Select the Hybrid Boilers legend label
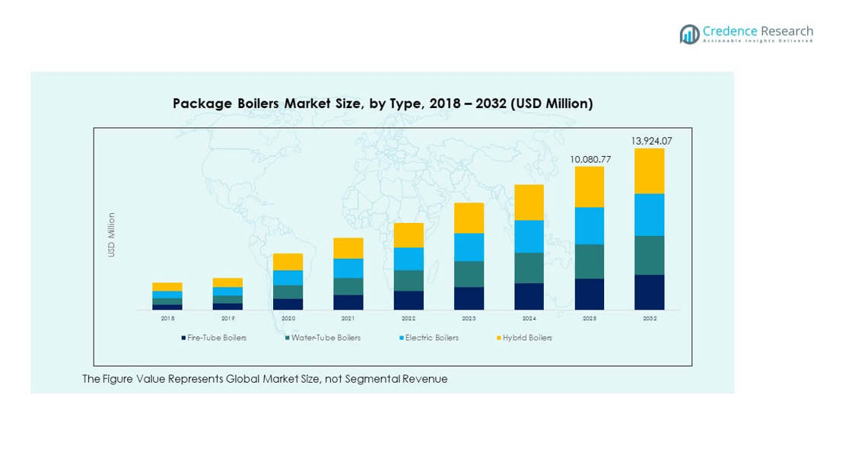This screenshot has height=449, width=868. pyautogui.click(x=527, y=338)
